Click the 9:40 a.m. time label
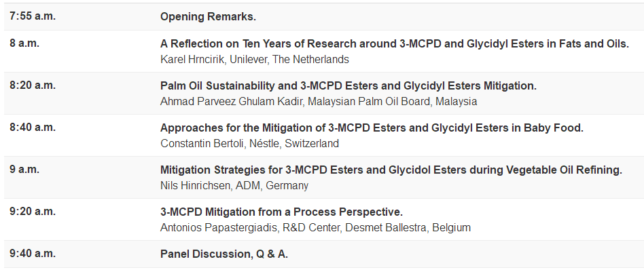The width and height of the screenshot is (644, 272). tap(33, 254)
